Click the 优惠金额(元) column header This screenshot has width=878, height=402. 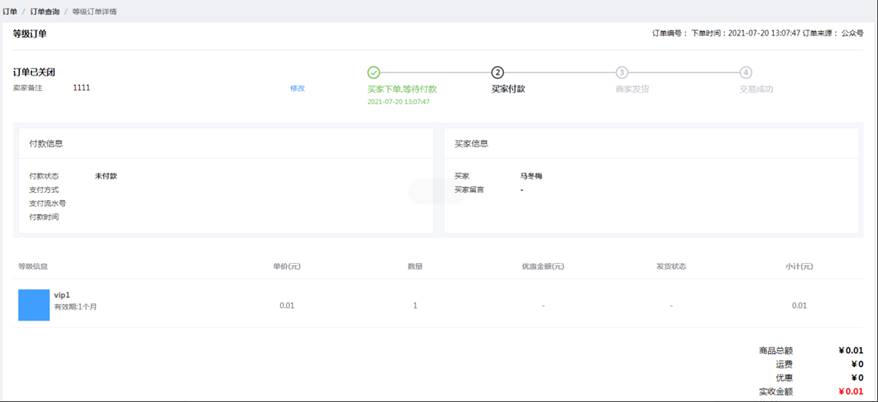click(543, 267)
